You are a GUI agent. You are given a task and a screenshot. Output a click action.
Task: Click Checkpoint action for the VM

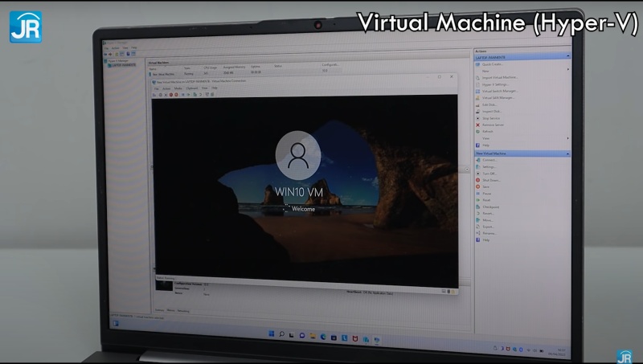pos(490,207)
